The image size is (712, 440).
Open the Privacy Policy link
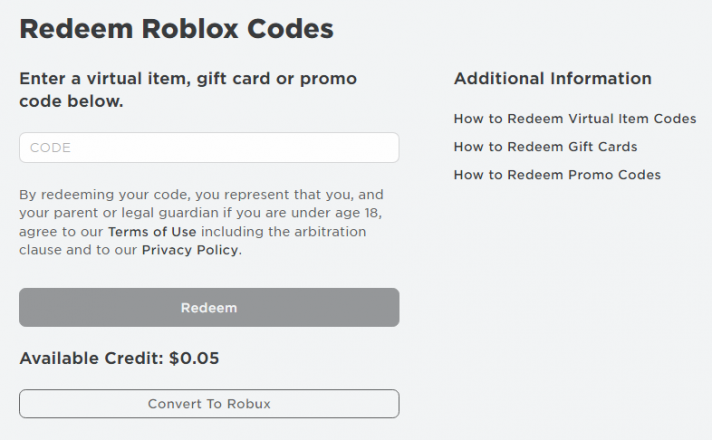(190, 250)
